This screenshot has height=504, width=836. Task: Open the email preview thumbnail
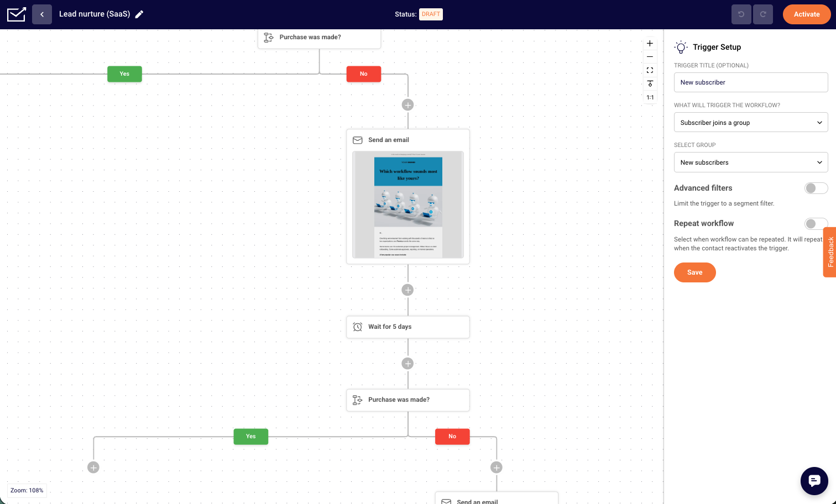pyautogui.click(x=408, y=204)
